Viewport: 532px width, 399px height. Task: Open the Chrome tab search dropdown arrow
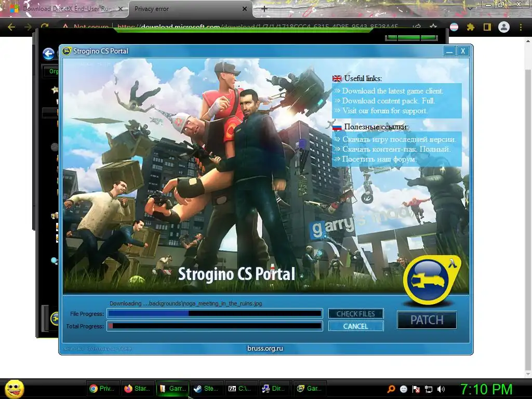[x=470, y=9]
